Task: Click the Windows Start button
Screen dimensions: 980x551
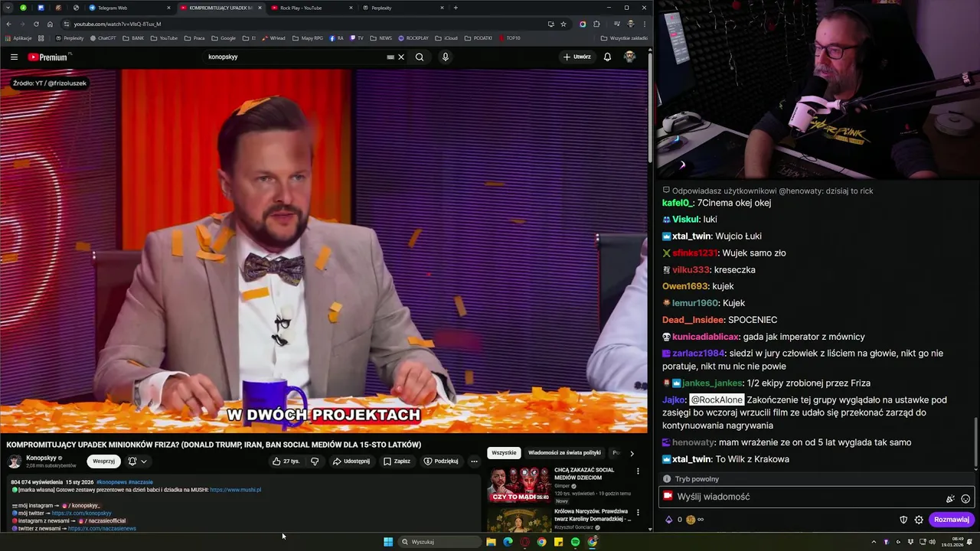Action: (388, 542)
